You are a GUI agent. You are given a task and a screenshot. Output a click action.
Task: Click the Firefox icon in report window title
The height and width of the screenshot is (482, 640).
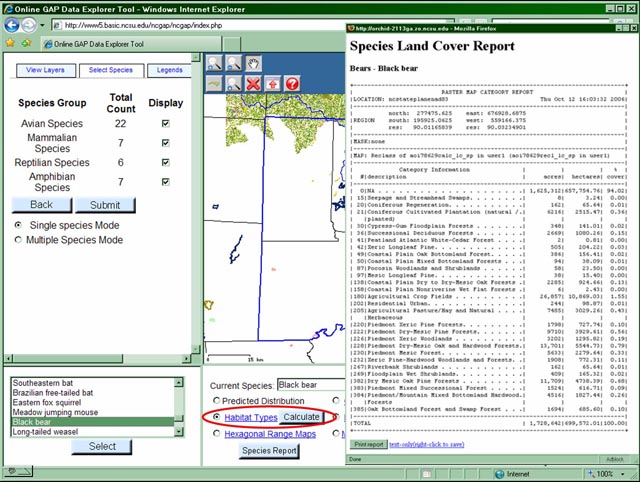[351, 28]
